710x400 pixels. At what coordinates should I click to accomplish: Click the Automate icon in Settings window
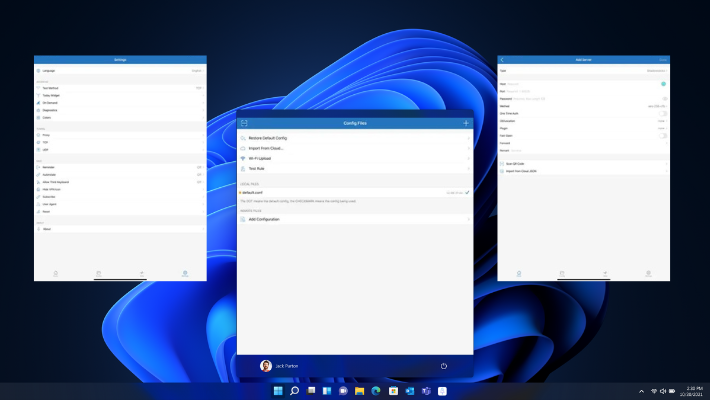tap(38, 175)
